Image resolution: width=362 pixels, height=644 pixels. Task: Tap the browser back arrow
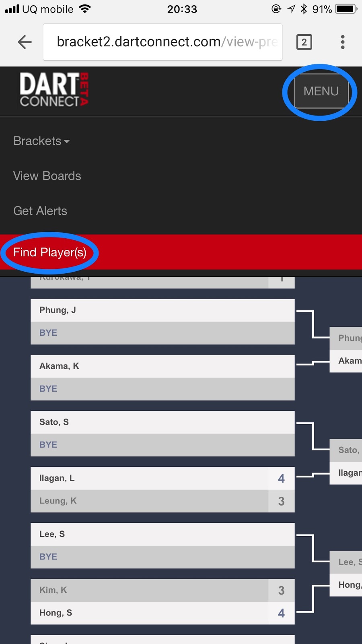coord(25,42)
